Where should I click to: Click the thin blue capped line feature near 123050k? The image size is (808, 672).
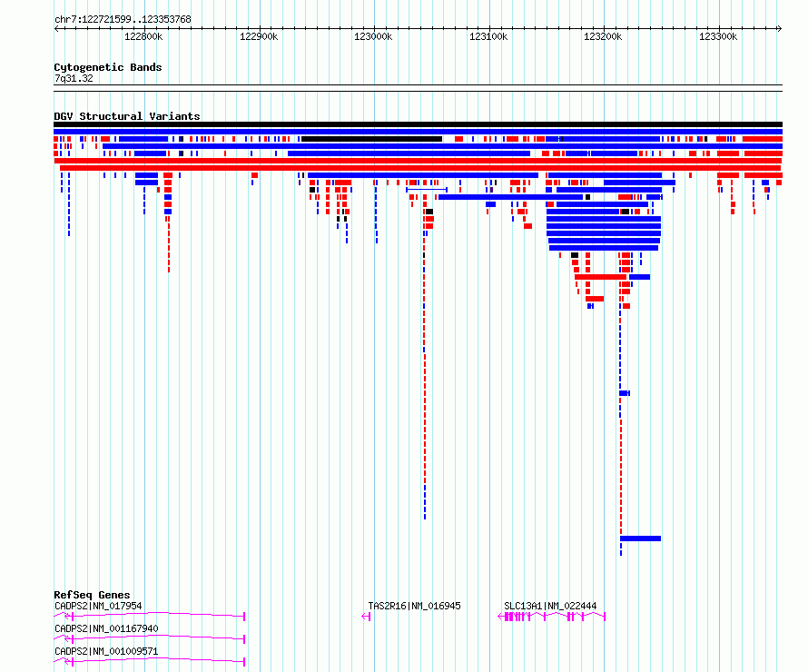click(427, 190)
